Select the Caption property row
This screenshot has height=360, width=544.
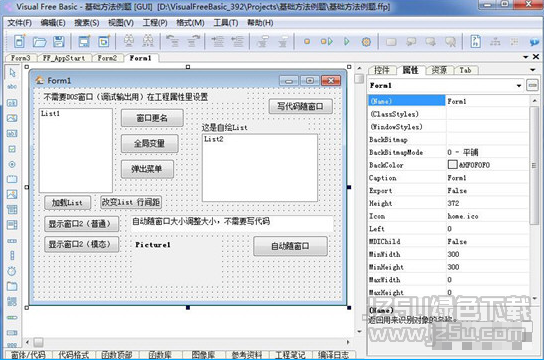point(448,178)
